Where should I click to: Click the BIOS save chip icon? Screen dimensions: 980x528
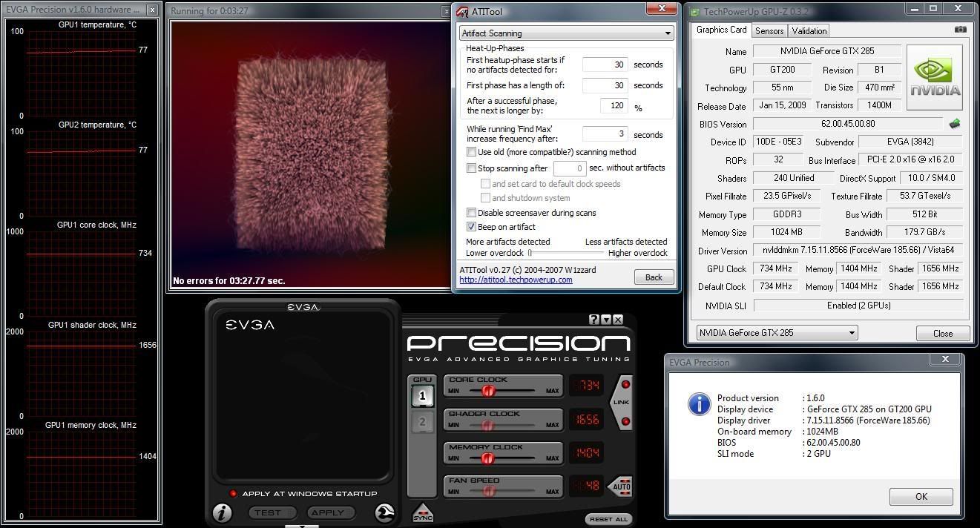[x=955, y=124]
